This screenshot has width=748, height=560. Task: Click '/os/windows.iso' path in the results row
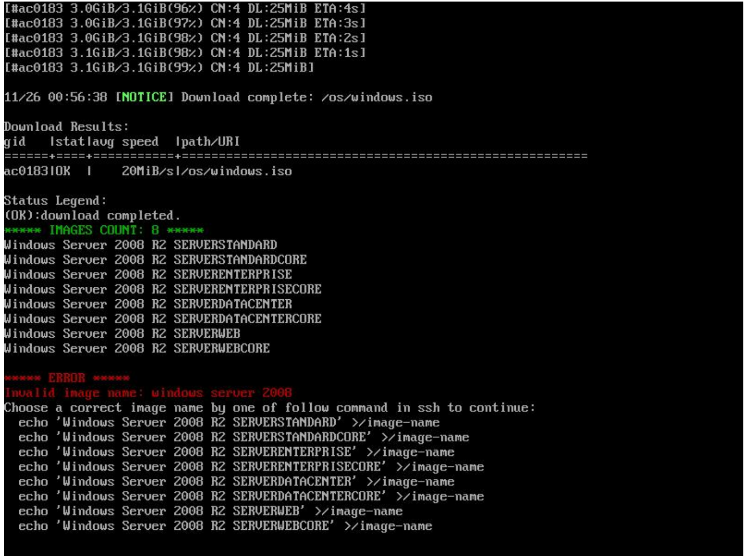[x=236, y=171]
